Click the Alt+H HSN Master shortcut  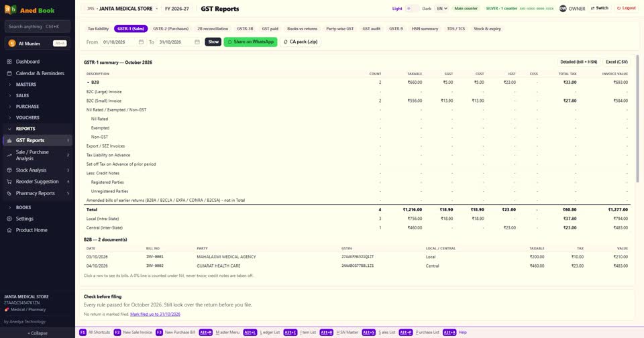click(339, 332)
